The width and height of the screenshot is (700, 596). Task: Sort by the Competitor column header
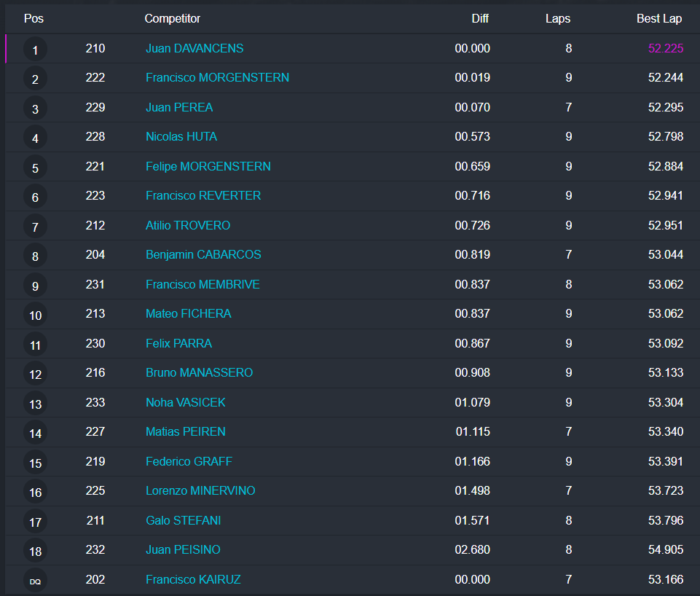coord(173,18)
